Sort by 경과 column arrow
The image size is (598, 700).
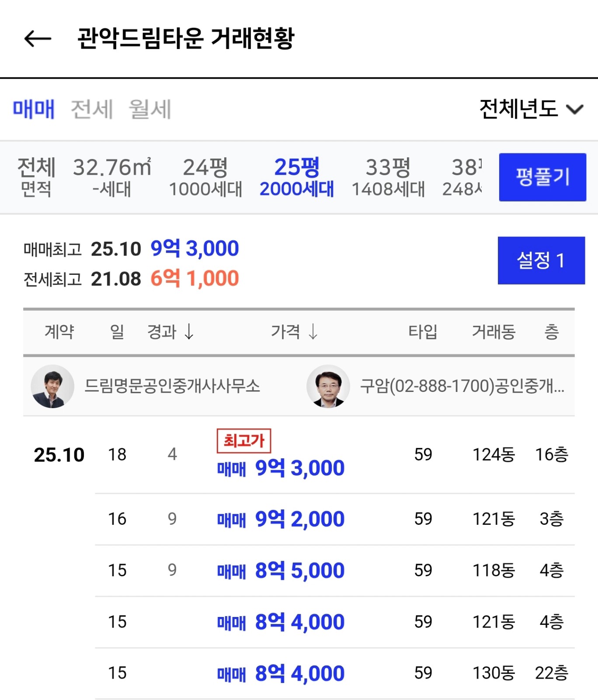189,332
